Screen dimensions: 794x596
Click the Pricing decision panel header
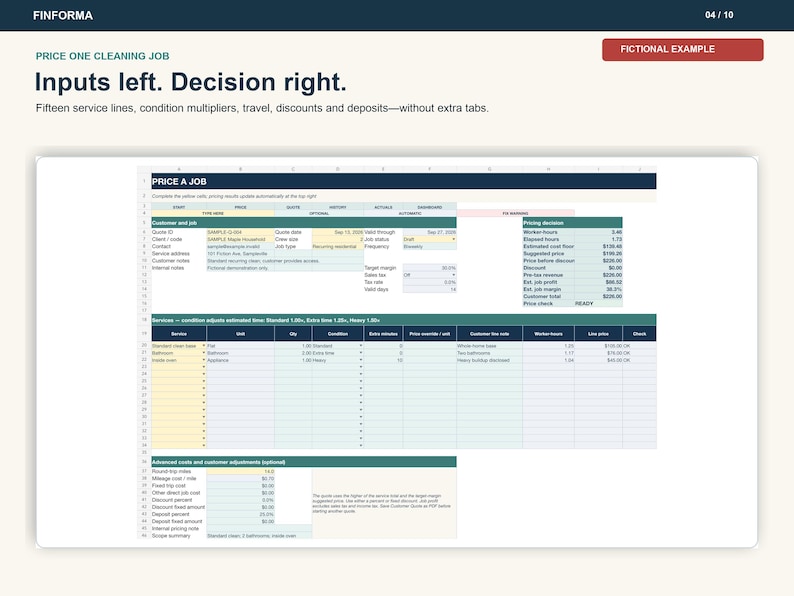[x=572, y=223]
